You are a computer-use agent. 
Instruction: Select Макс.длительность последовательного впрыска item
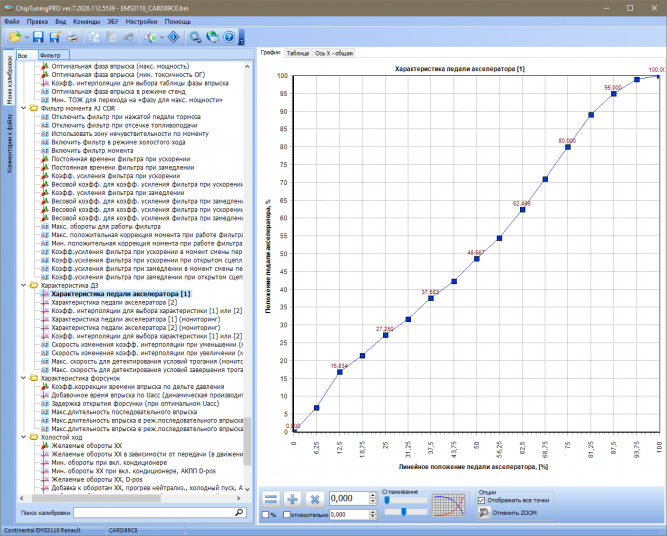coord(124,412)
